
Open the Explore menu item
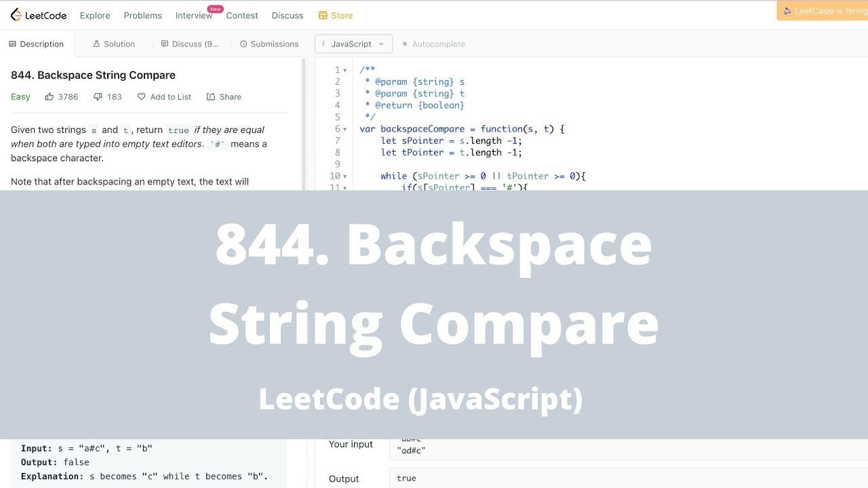(x=95, y=15)
